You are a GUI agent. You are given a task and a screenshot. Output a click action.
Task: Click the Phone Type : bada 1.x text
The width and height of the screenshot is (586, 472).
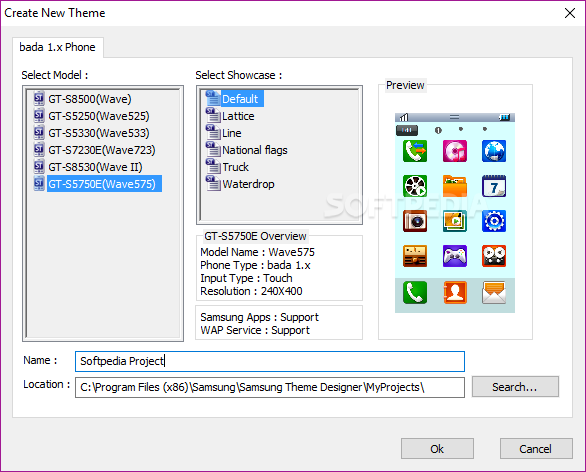(x=255, y=265)
